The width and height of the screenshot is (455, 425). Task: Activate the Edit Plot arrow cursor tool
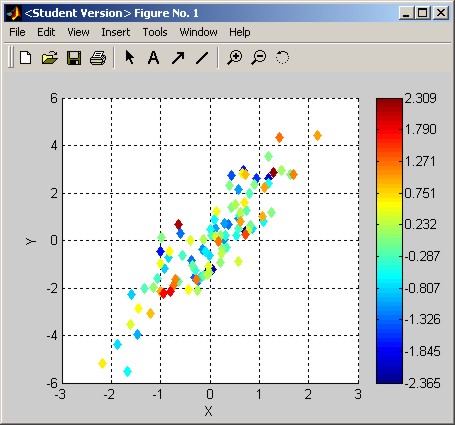129,57
